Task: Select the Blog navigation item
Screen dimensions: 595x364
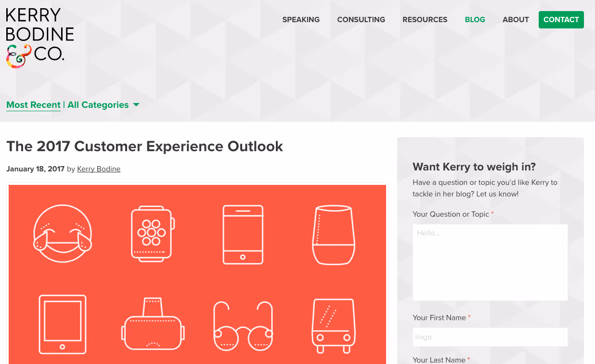Action: coord(475,20)
